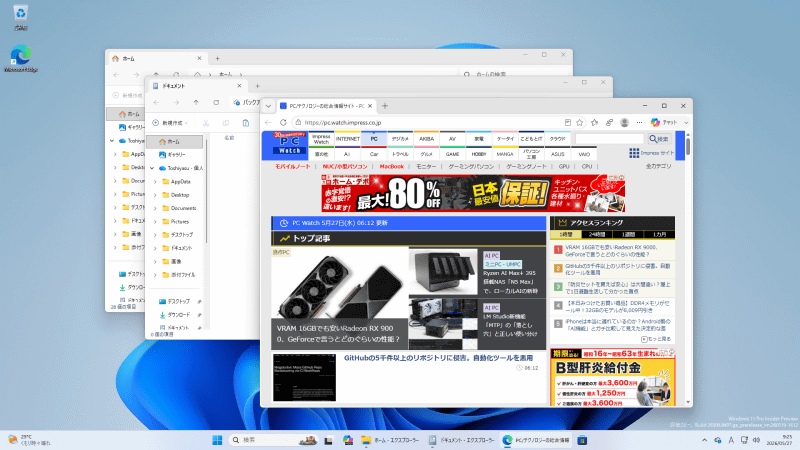
Task: Select ダウンロード pinned item in ドキュメント window
Action: point(178,315)
